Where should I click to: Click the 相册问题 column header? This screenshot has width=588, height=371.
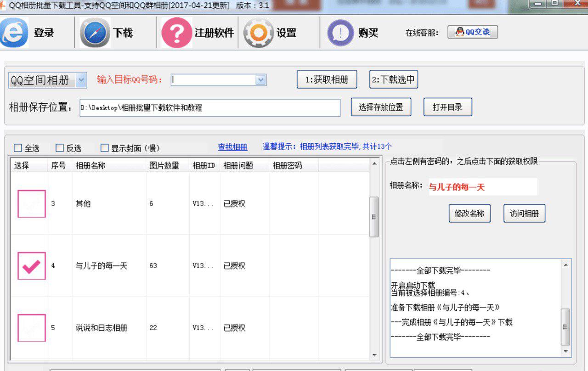pyautogui.click(x=245, y=165)
